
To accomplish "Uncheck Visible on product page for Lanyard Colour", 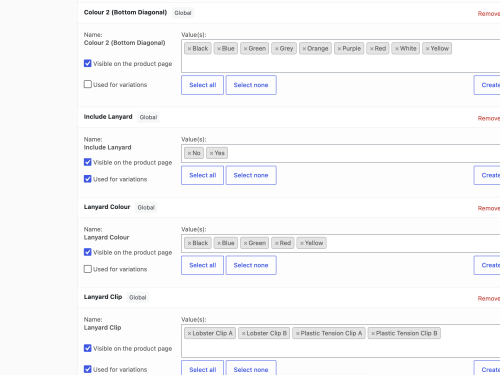I will click(x=88, y=252).
